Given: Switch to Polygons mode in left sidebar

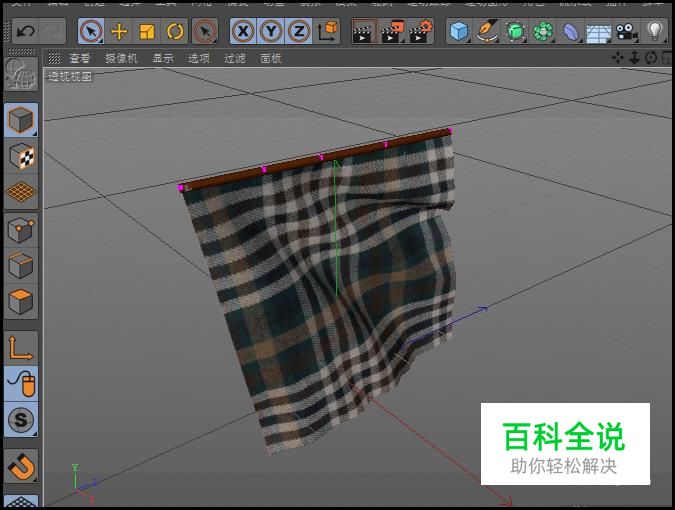Looking at the screenshot, I should pyautogui.click(x=21, y=301).
